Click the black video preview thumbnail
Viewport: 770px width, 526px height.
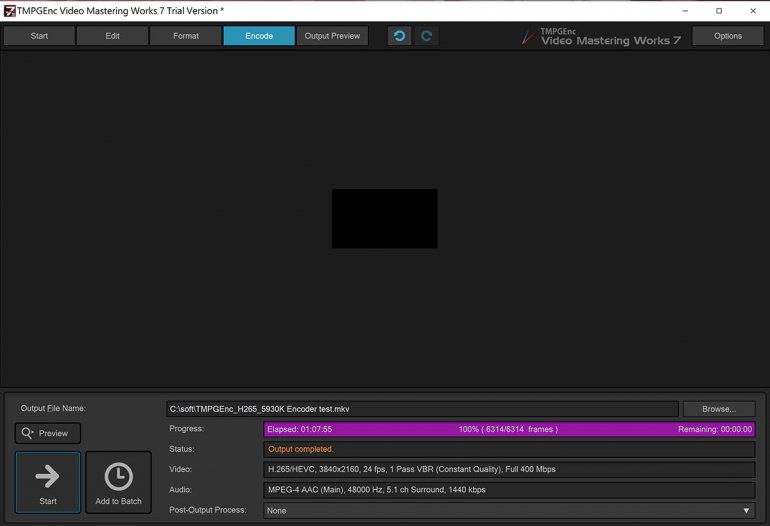point(385,219)
